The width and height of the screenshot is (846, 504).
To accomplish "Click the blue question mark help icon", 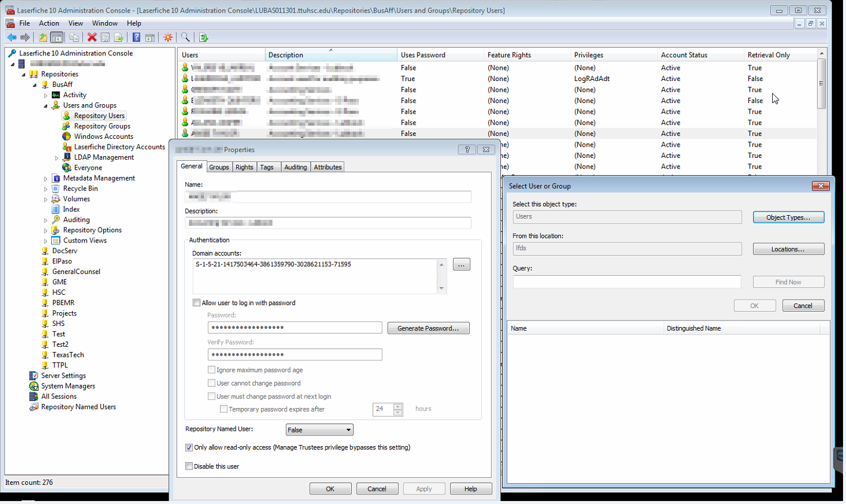I will coord(137,38).
